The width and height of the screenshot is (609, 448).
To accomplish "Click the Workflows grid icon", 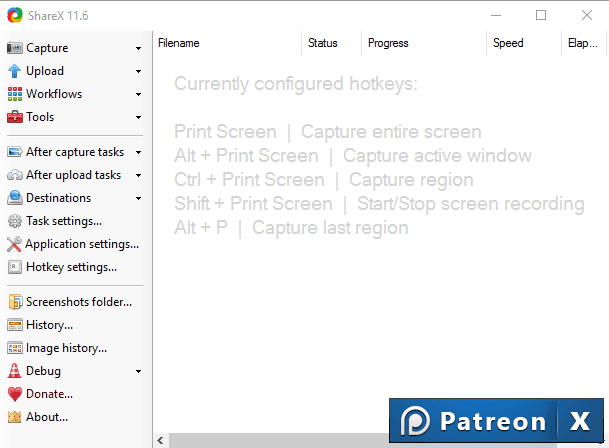I will point(14,94).
